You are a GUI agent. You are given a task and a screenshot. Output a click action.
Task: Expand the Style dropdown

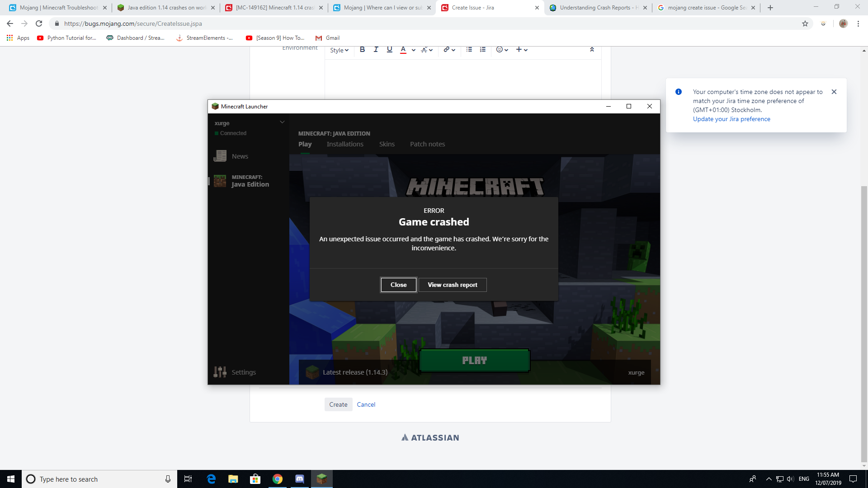tap(339, 50)
